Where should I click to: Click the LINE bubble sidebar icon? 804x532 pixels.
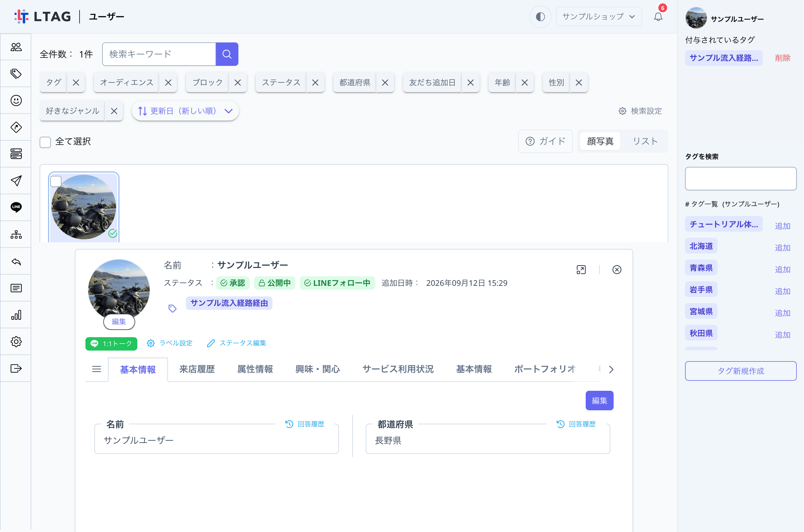(16, 207)
